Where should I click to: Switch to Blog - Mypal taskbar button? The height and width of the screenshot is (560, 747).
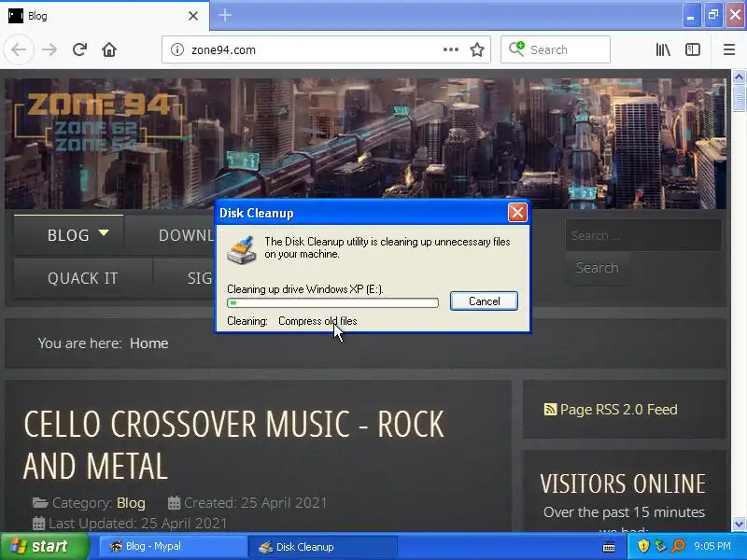coord(173,546)
